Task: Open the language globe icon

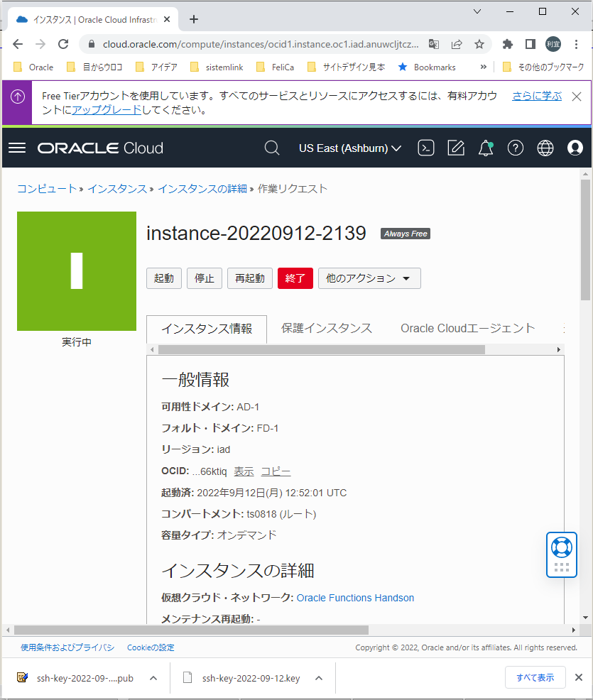Action: click(x=545, y=148)
